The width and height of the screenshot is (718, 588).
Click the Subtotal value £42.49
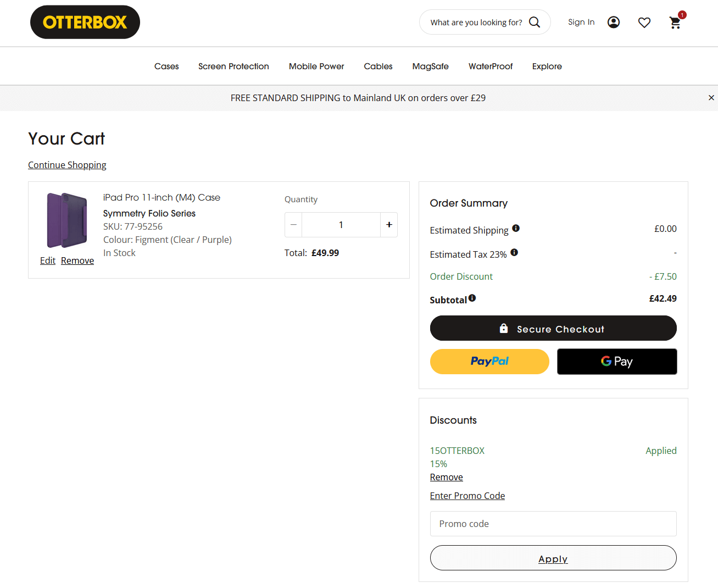click(x=663, y=298)
